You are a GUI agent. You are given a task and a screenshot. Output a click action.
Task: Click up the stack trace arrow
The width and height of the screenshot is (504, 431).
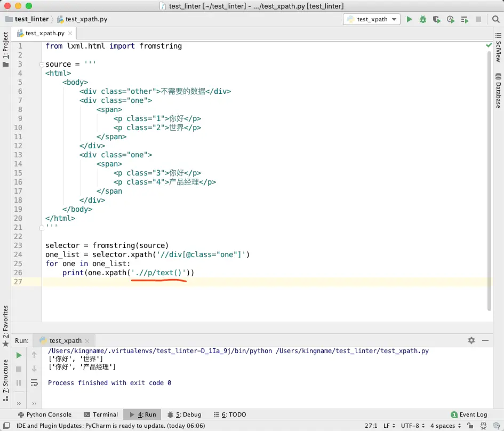[x=34, y=355]
